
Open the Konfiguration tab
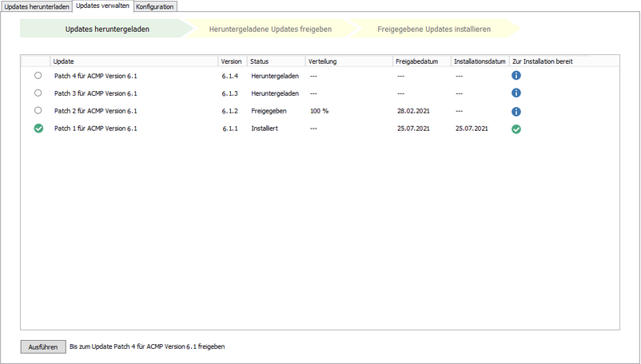coord(155,6)
